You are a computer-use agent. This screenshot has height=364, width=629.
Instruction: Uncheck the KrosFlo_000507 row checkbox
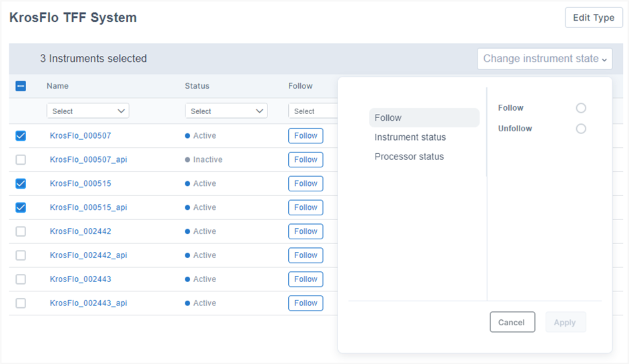[x=21, y=135]
